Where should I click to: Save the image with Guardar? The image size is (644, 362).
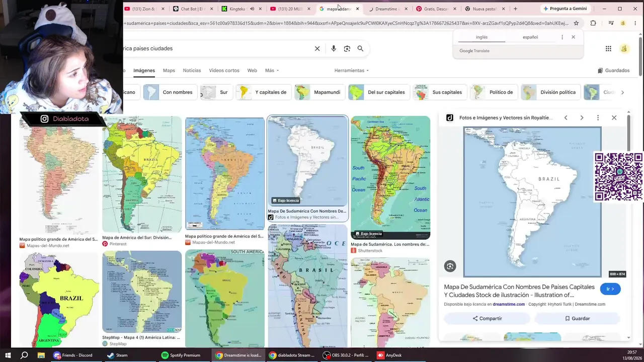point(577,318)
